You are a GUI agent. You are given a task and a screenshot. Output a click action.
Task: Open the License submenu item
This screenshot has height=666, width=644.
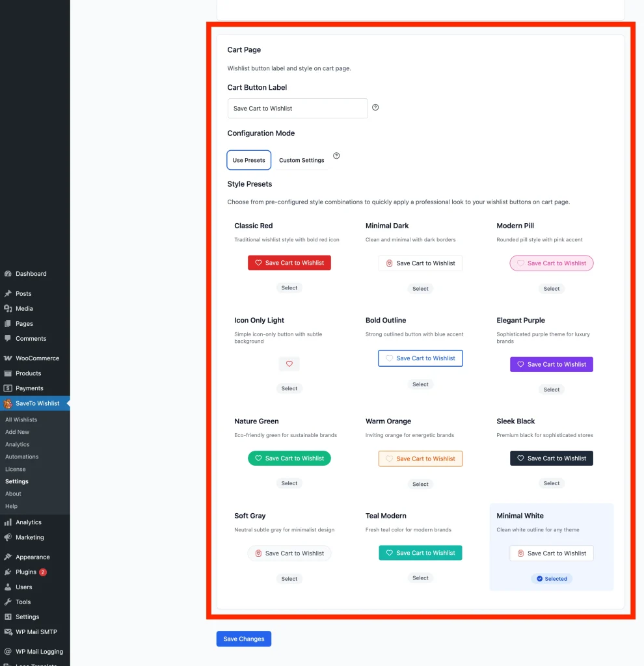16,470
